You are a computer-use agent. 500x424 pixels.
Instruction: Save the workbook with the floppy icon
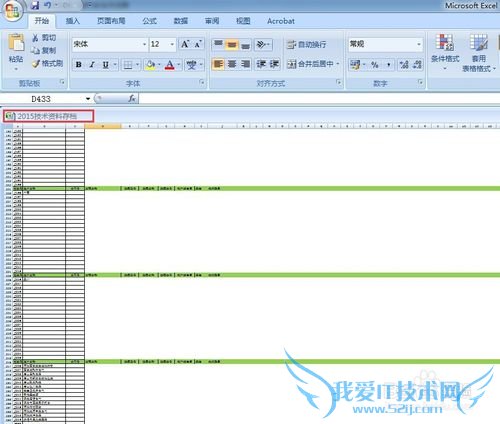[x=35, y=5]
